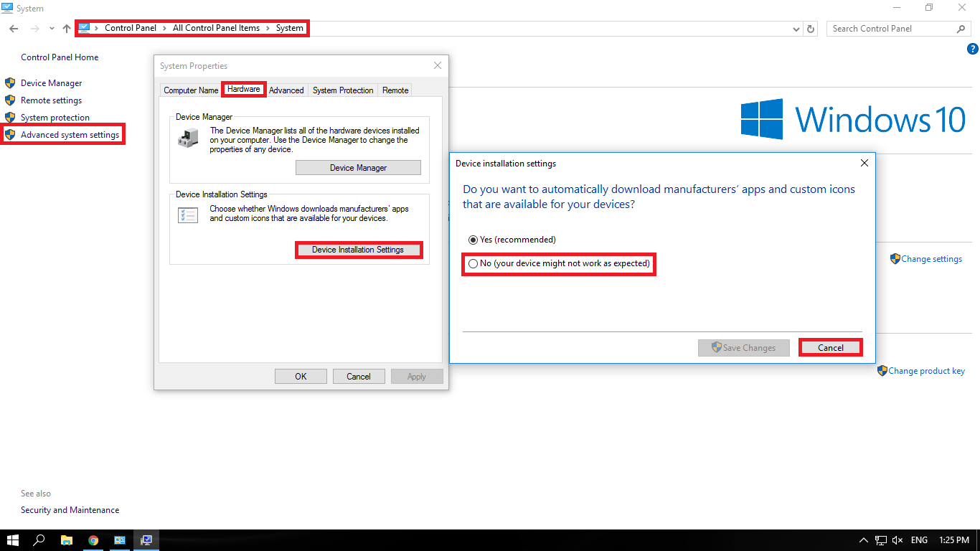Image resolution: width=980 pixels, height=551 pixels.
Task: Click the search magnifier in search box
Action: (x=961, y=29)
